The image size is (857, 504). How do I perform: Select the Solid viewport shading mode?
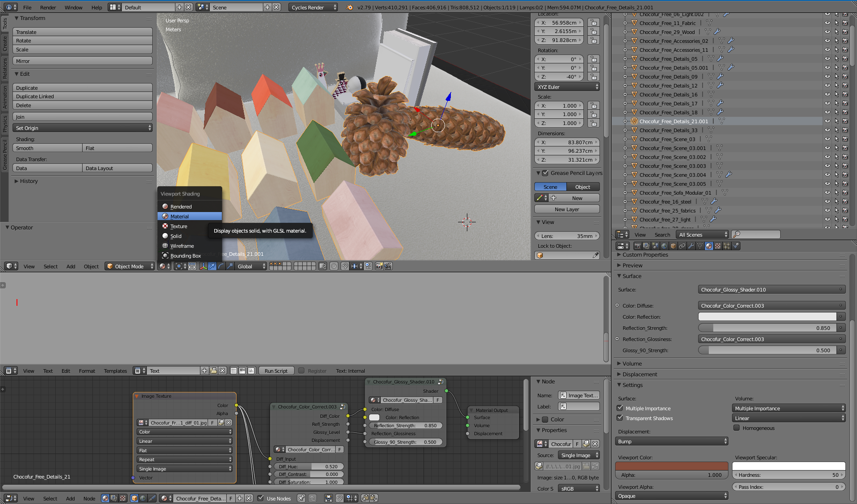[x=176, y=236]
